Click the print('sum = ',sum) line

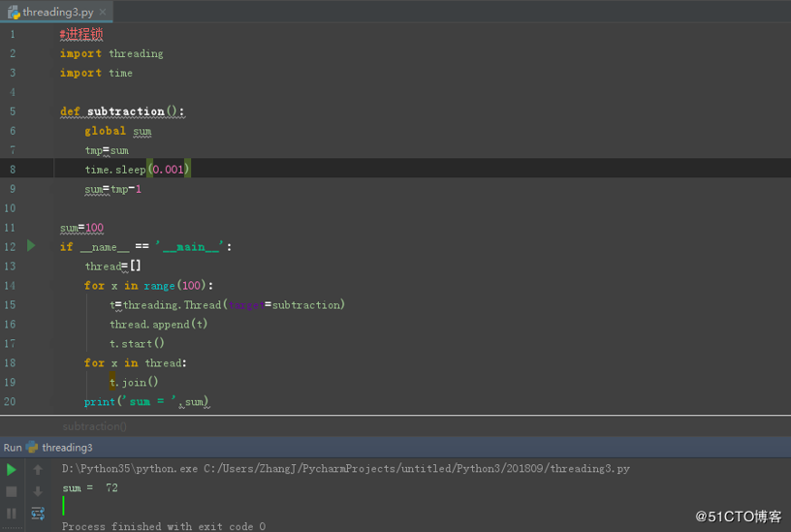pos(146,402)
